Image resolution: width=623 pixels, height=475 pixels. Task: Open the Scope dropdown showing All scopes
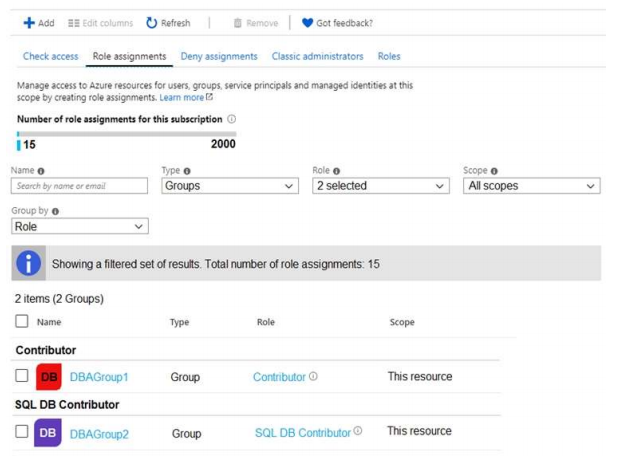[532, 186]
